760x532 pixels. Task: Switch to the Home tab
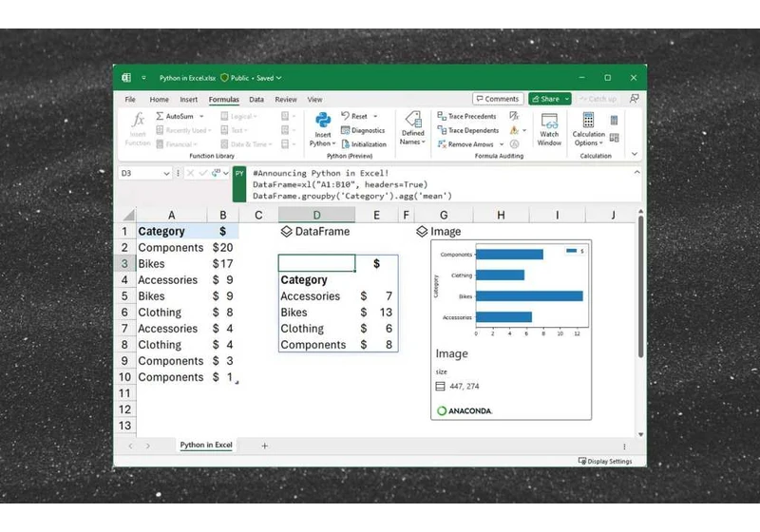pyautogui.click(x=159, y=100)
